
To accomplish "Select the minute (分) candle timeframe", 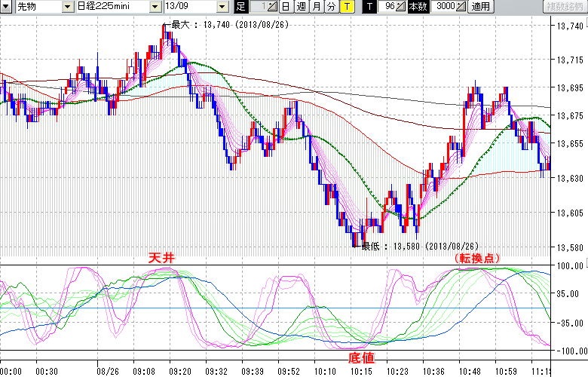I will tap(331, 7).
